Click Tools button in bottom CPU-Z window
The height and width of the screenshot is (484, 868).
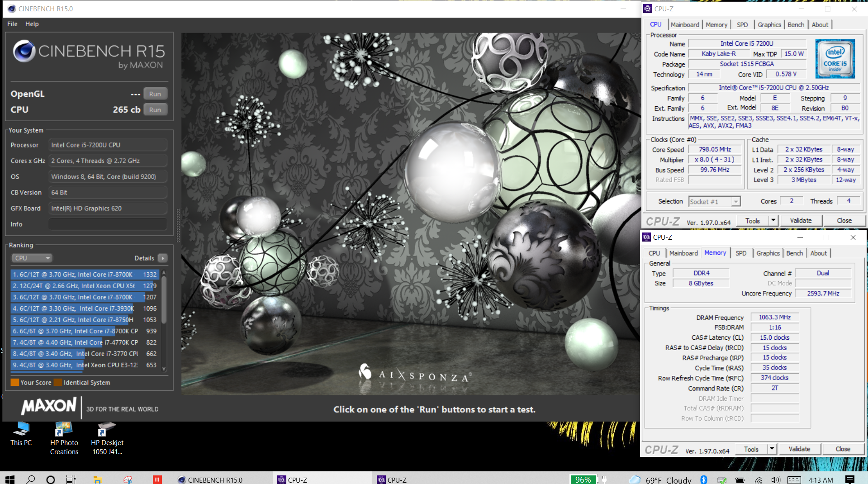point(751,449)
